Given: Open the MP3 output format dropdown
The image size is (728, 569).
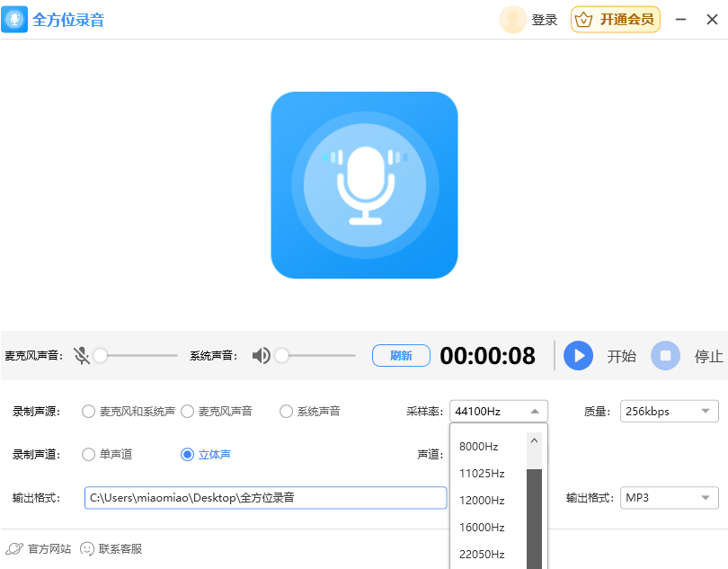Looking at the screenshot, I should tap(669, 498).
